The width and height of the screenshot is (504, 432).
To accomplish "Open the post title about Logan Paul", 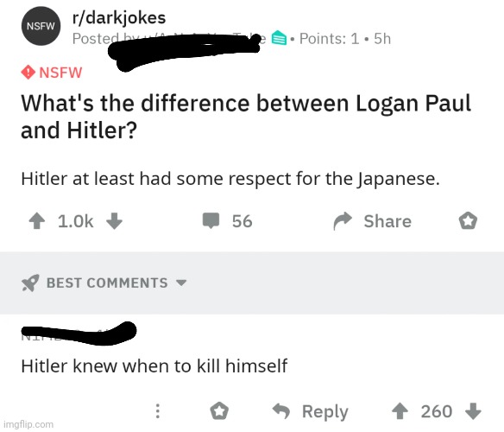I will point(246,117).
